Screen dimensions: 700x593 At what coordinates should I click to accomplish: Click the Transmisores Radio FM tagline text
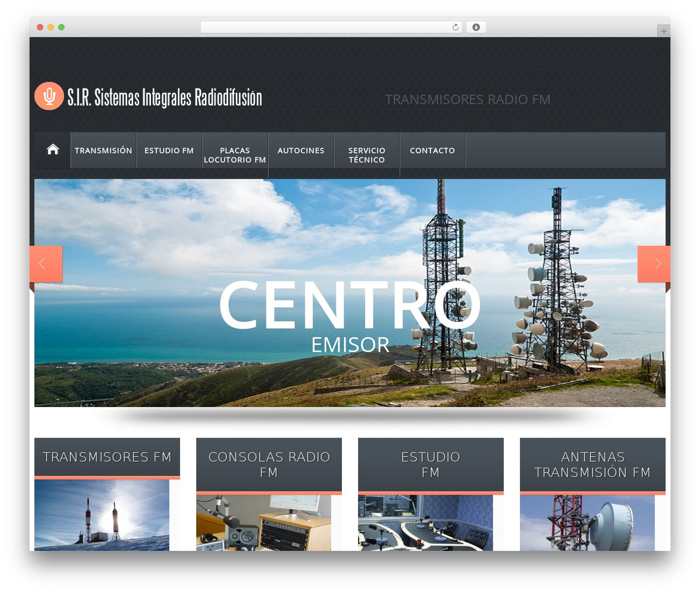[x=468, y=100]
